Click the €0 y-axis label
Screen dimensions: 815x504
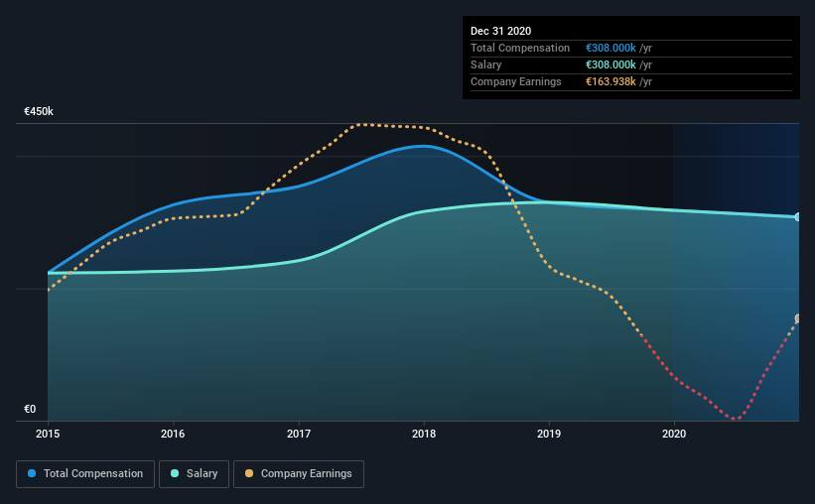(x=30, y=409)
